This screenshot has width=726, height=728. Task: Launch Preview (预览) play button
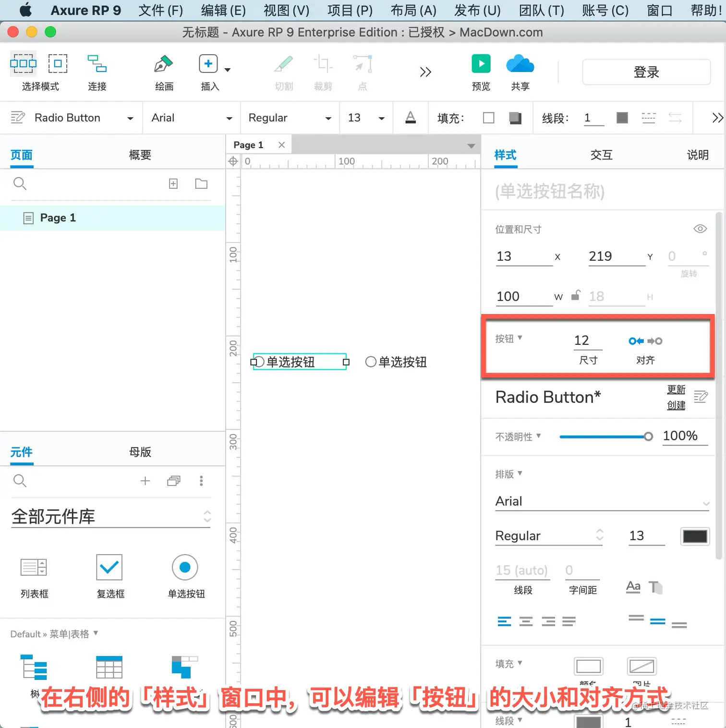(x=481, y=63)
